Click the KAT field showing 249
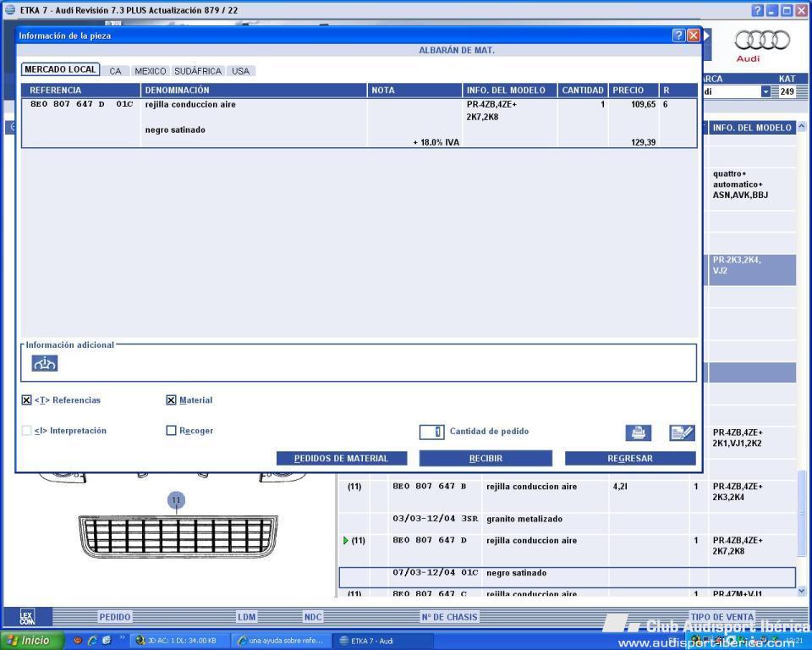 [787, 91]
